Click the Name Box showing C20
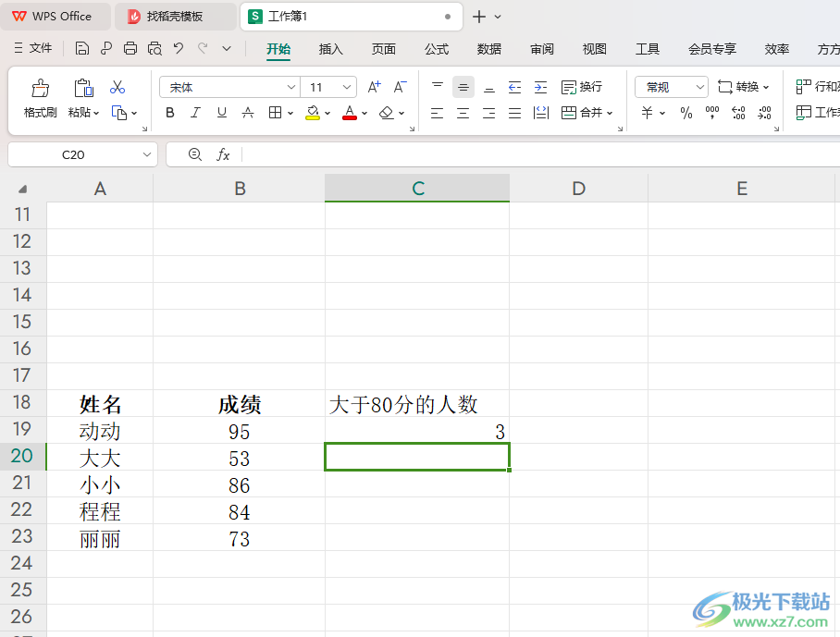 pyautogui.click(x=82, y=154)
